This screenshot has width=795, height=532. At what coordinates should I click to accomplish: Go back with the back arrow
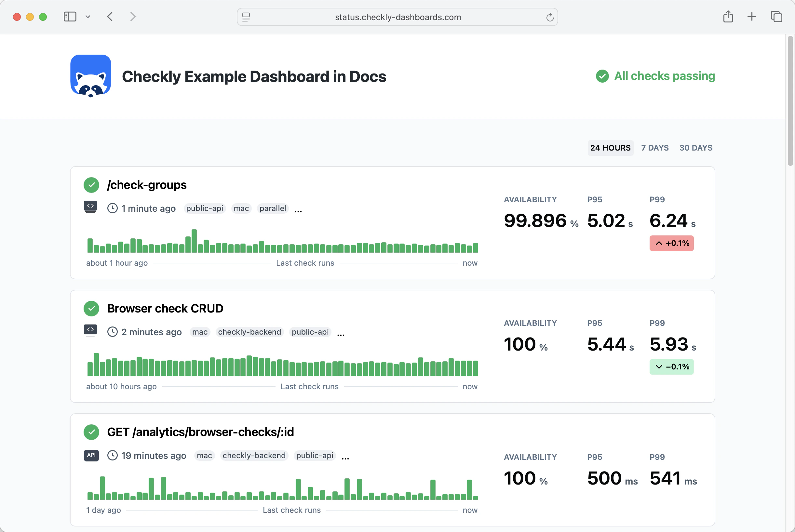point(110,17)
